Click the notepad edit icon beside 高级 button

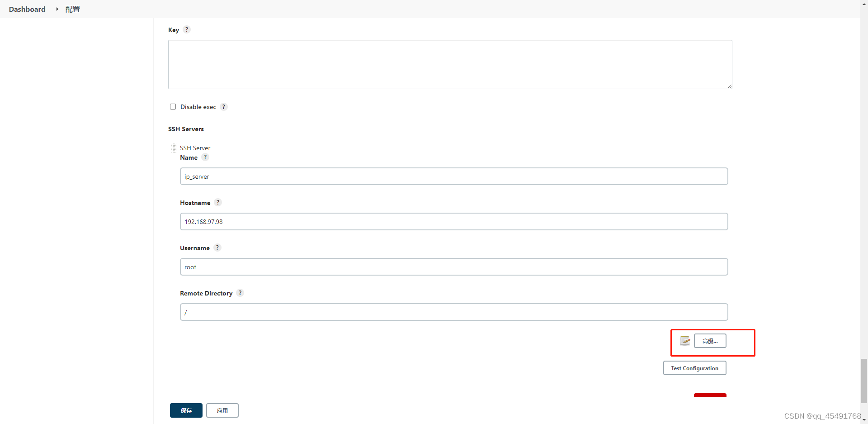(685, 341)
